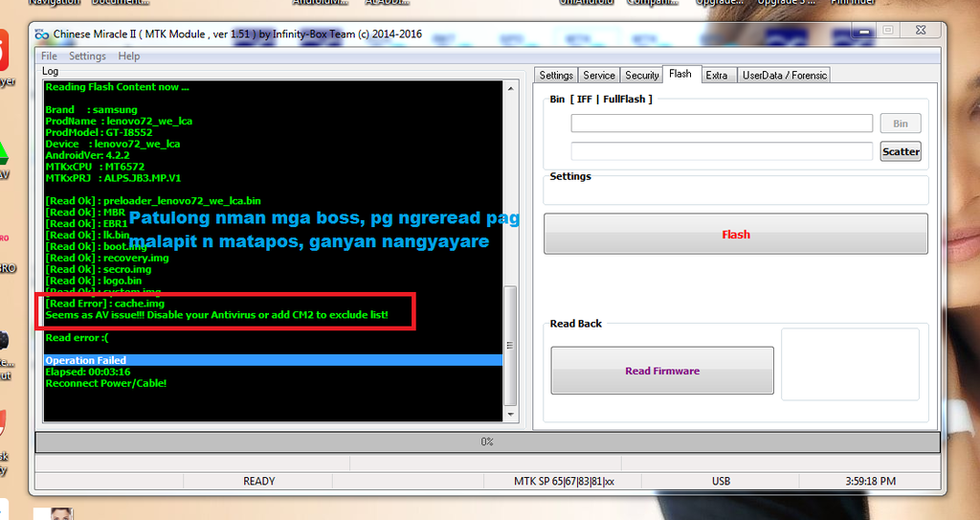The width and height of the screenshot is (980, 520).
Task: Select the Flash tab
Action: click(680, 74)
